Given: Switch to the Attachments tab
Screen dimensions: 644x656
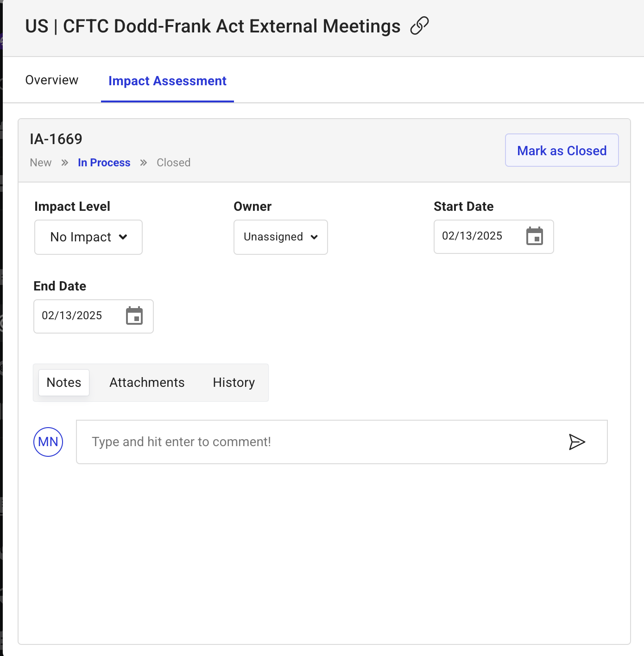Looking at the screenshot, I should click(147, 383).
